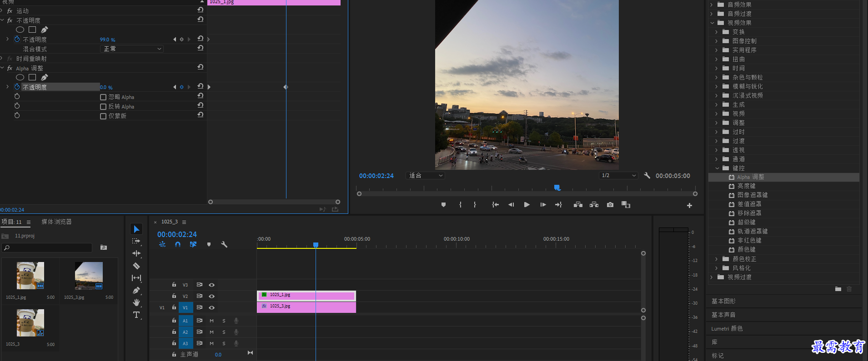Click the Mark In bracket button

click(461, 205)
